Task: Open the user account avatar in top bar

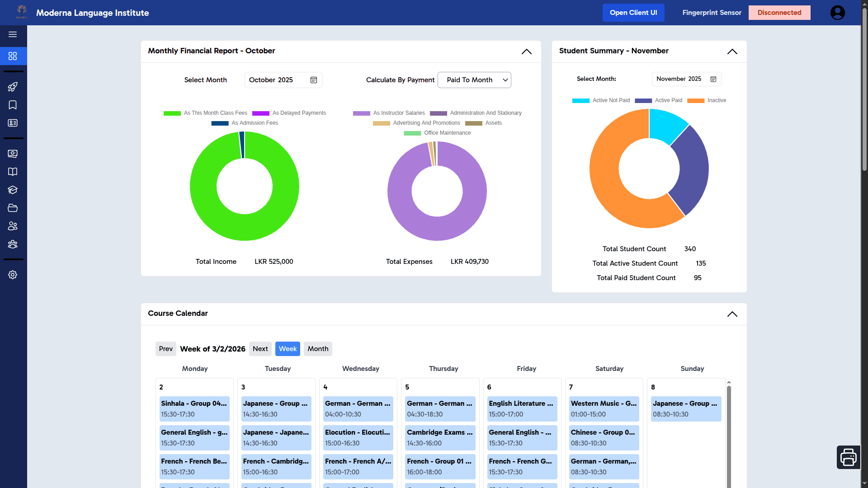Action: [837, 12]
